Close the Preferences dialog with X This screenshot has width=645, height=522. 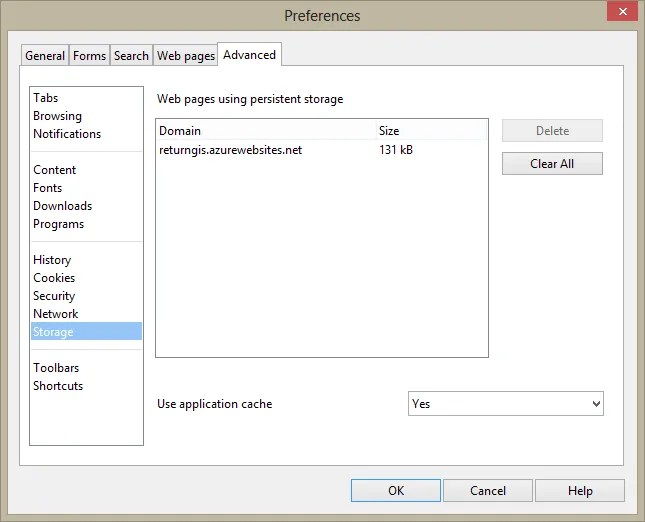pyautogui.click(x=622, y=12)
